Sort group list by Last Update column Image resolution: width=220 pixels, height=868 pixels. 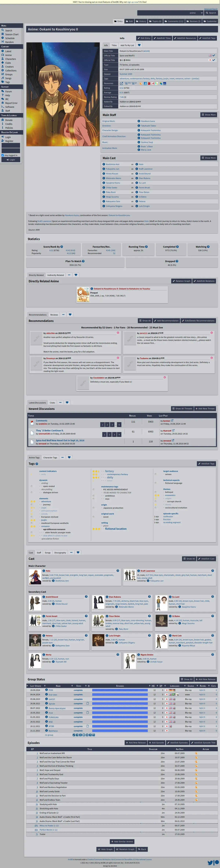[35, 686]
